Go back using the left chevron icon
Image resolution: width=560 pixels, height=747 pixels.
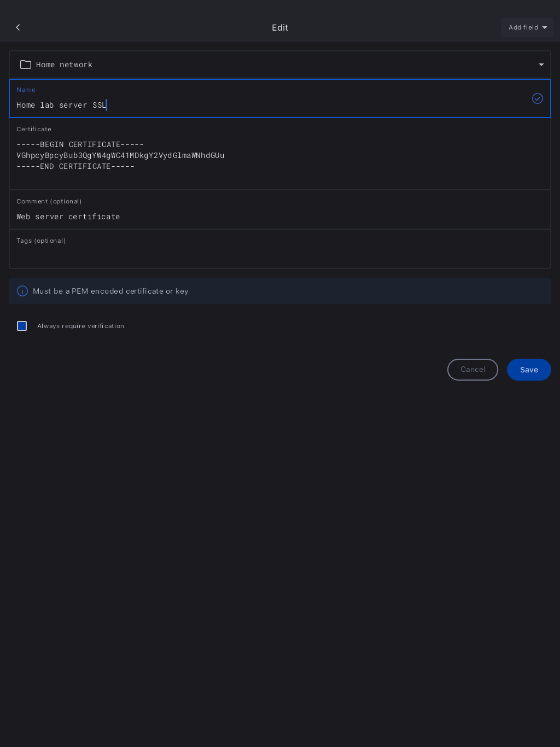[x=18, y=27]
